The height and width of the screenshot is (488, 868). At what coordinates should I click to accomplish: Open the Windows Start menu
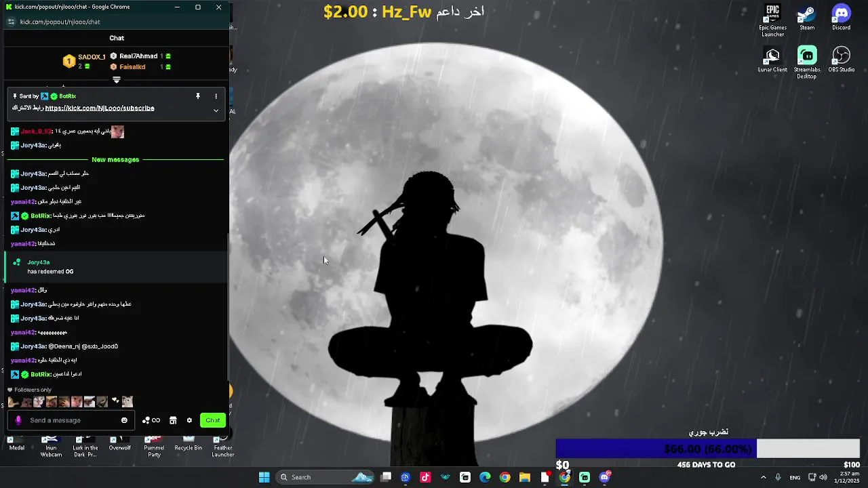pyautogui.click(x=264, y=477)
